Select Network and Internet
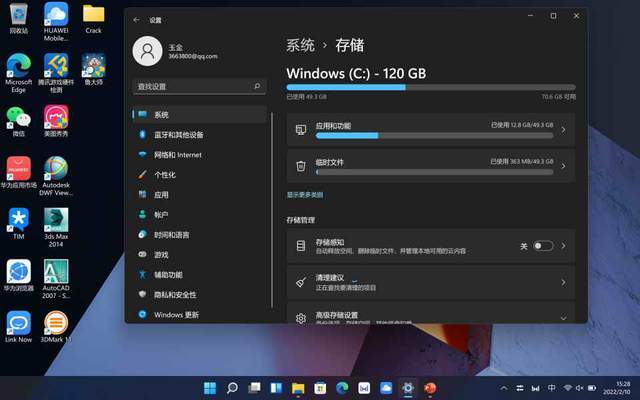Viewport: 640px width, 400px height. pos(200,155)
